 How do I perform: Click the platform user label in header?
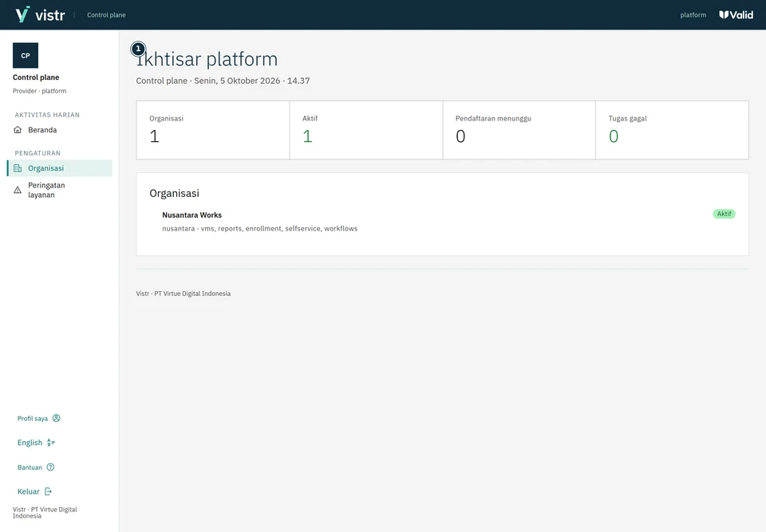point(693,15)
